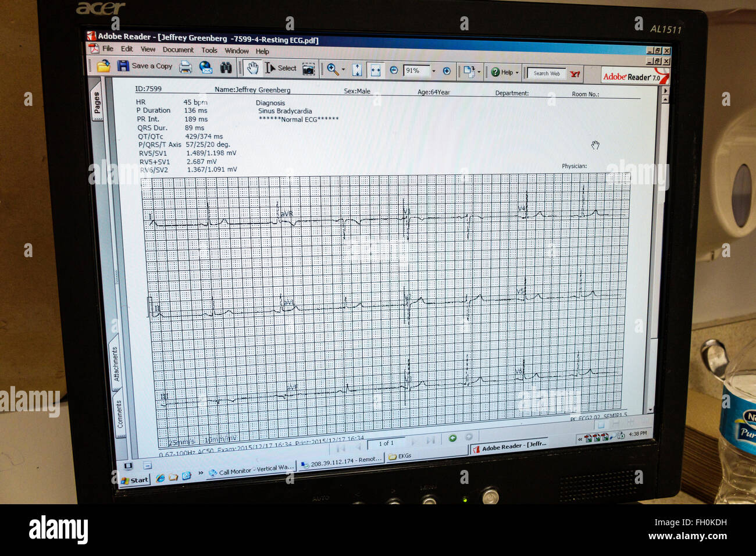Click the Fit Width icon
756x556 pixels.
click(376, 70)
